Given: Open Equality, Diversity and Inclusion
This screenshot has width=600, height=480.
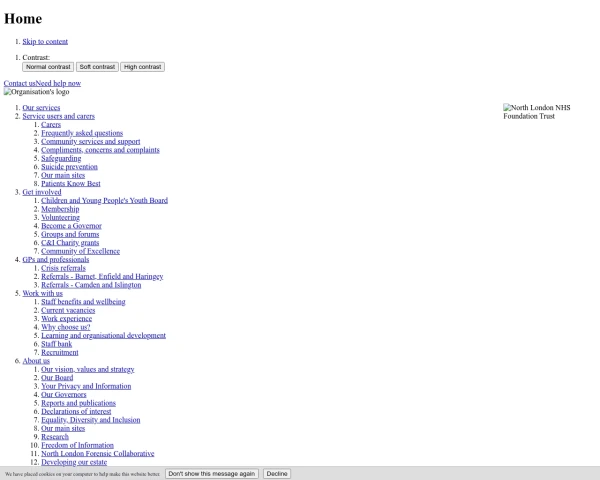Looking at the screenshot, I should click(91, 420).
